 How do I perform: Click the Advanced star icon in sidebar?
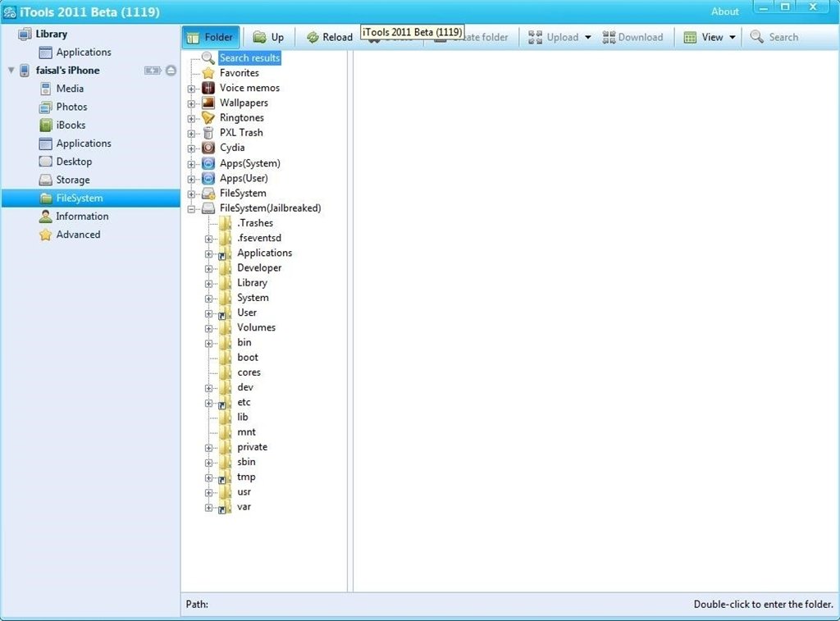[x=46, y=235]
